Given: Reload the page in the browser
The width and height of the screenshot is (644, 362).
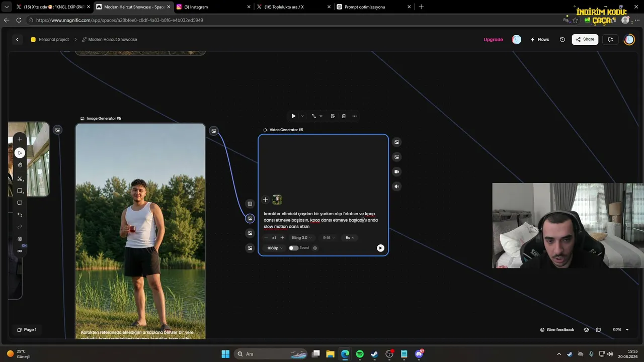Looking at the screenshot, I should [x=19, y=20].
